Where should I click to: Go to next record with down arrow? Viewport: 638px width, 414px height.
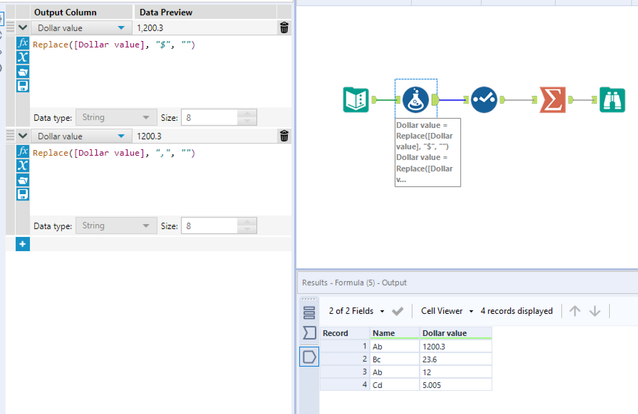pyautogui.click(x=594, y=311)
